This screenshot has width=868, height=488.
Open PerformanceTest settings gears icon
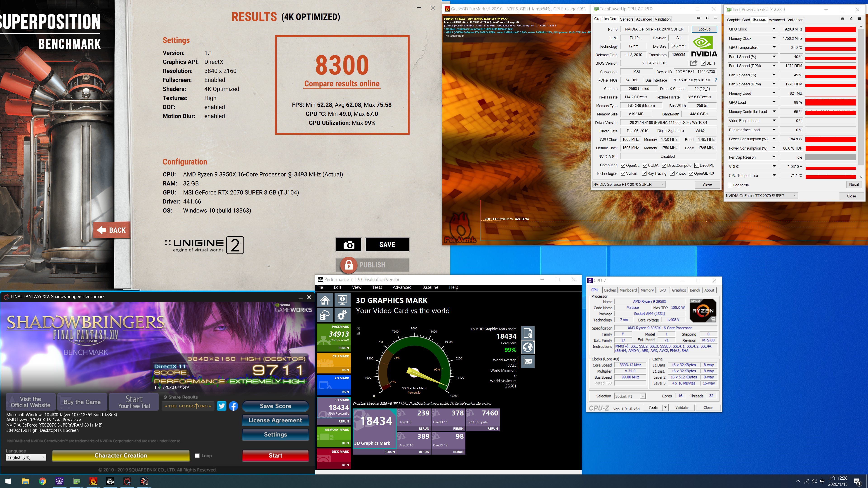342,315
